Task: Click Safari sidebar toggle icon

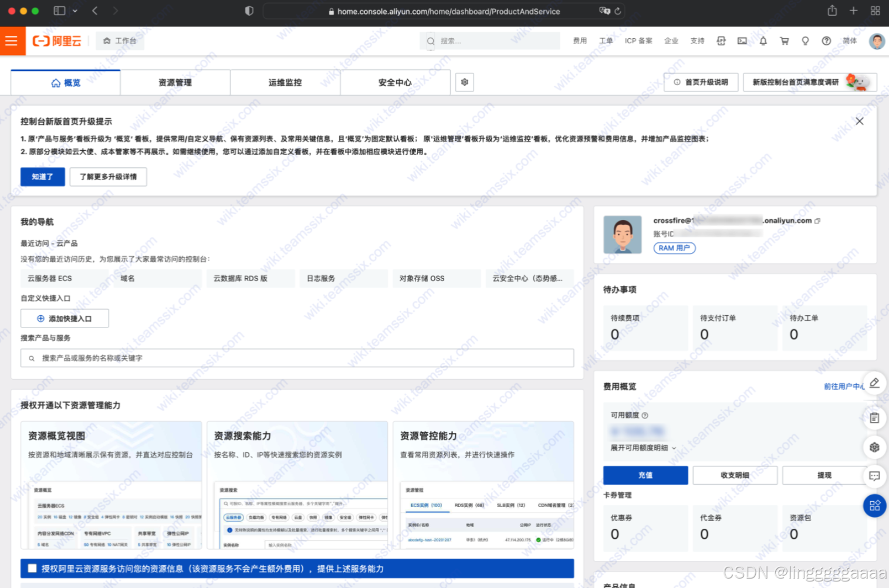Action: [x=59, y=11]
